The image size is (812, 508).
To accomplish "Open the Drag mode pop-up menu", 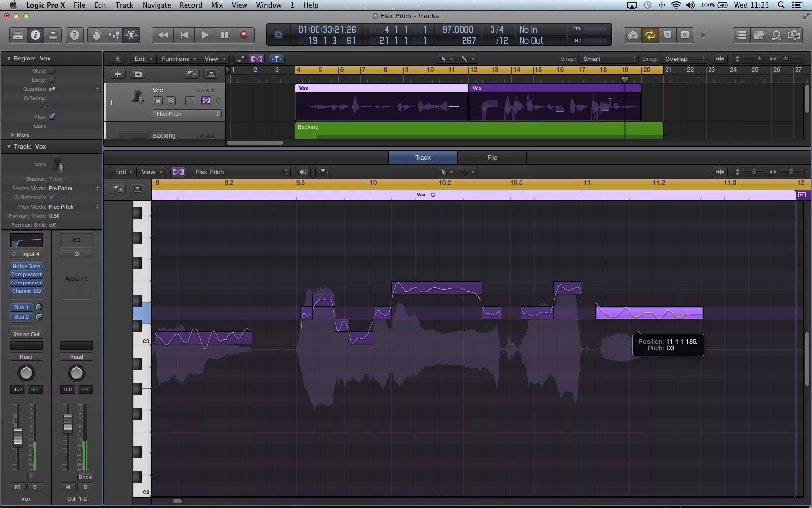I will tap(684, 59).
